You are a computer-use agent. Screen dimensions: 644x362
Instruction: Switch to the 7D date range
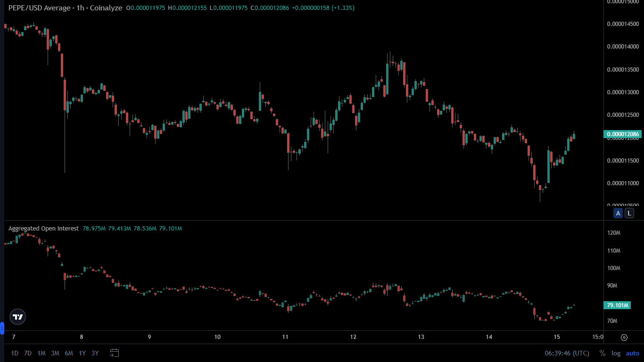pyautogui.click(x=27, y=353)
